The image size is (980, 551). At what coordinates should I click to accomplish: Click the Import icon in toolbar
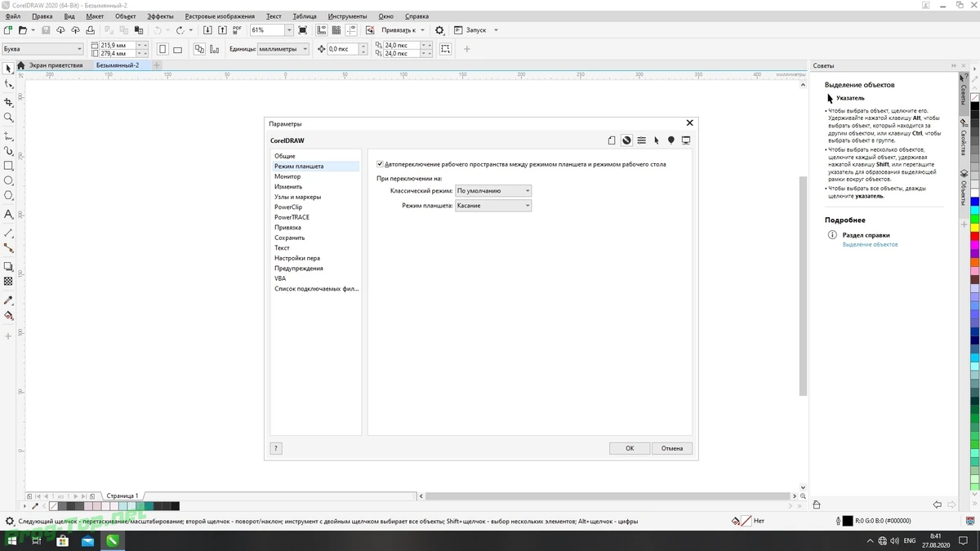(208, 30)
